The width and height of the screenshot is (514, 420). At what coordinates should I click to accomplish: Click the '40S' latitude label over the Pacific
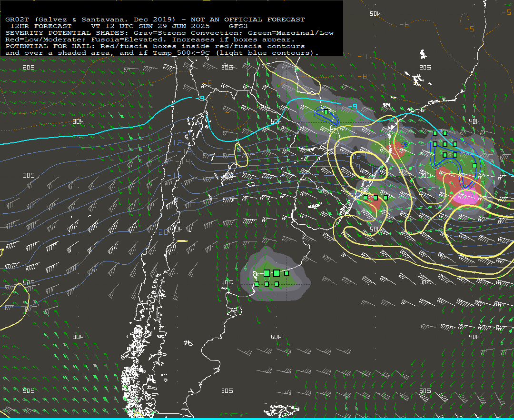(29, 283)
